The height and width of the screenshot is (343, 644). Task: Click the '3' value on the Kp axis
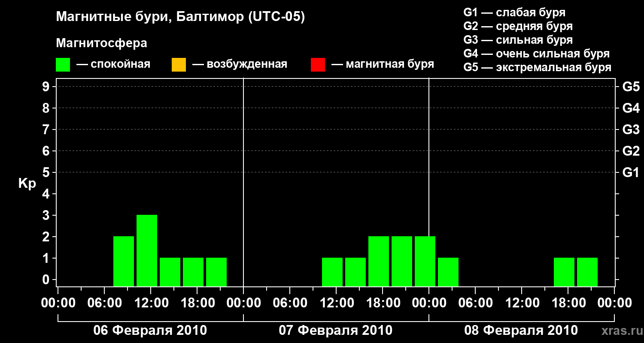47,215
